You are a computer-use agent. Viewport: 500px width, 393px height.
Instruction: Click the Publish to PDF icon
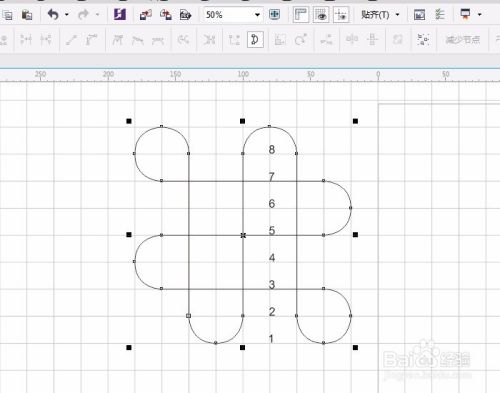[186, 15]
